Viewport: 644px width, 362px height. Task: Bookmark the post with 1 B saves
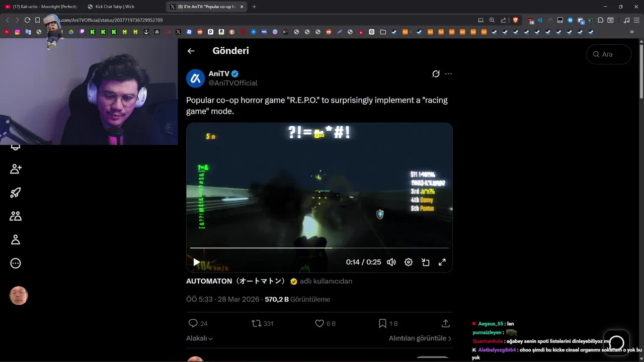[387, 323]
